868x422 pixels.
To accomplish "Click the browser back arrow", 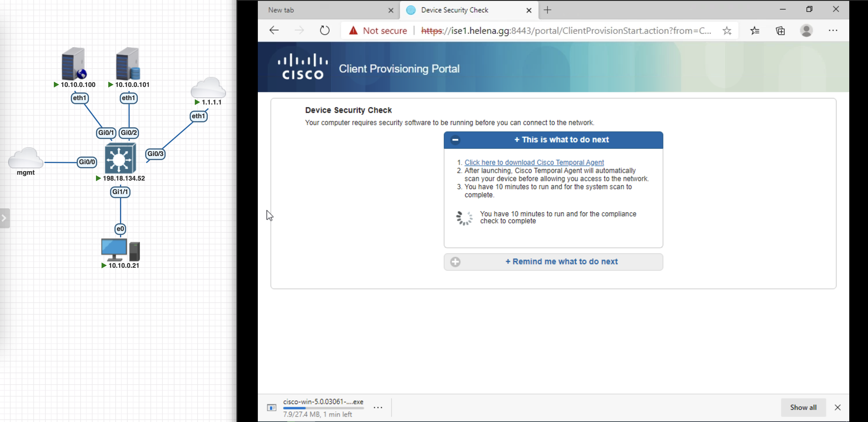I will (x=274, y=30).
